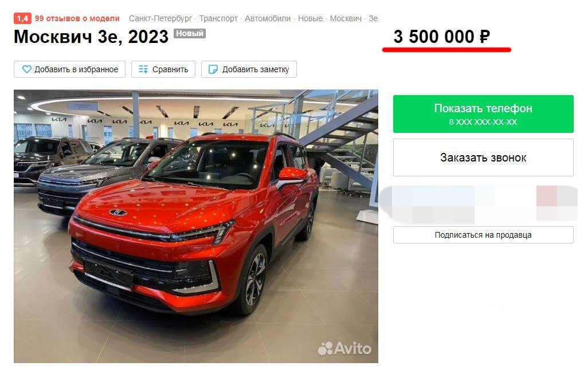The width and height of the screenshot is (588, 370).
Task: Click the 3 500 000 ₽ price
Action: pyautogui.click(x=441, y=37)
